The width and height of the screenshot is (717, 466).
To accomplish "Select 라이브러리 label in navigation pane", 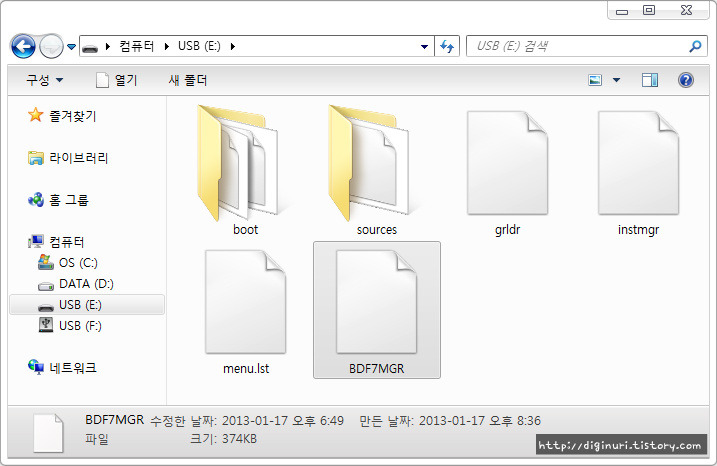I will tap(79, 158).
